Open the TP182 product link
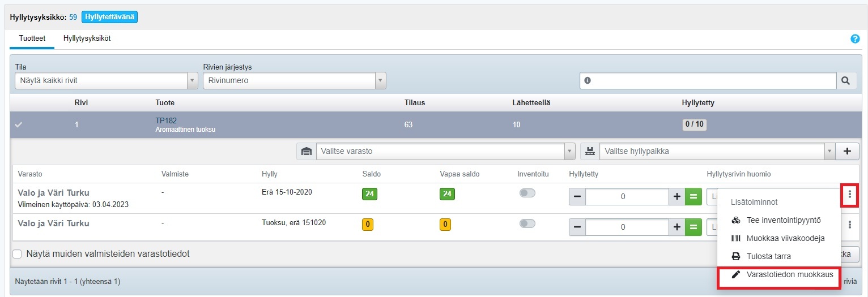 tap(166, 120)
